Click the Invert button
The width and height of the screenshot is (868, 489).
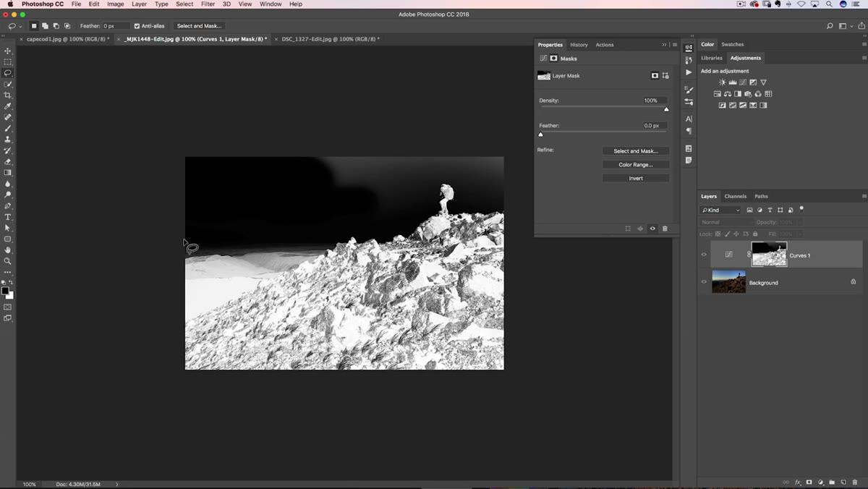point(636,179)
